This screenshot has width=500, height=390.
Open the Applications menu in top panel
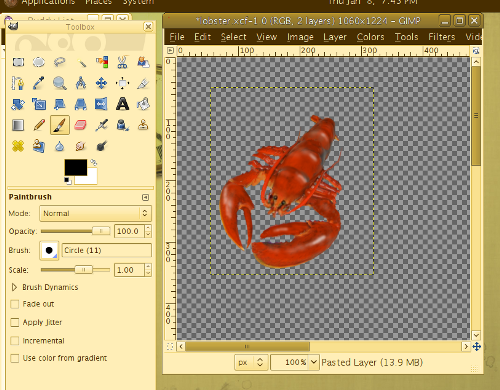pyautogui.click(x=48, y=3)
